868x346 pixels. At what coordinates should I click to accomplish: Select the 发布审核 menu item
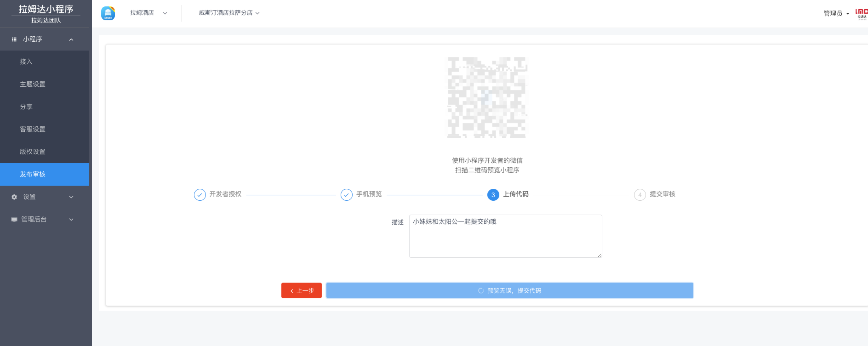[x=45, y=175]
